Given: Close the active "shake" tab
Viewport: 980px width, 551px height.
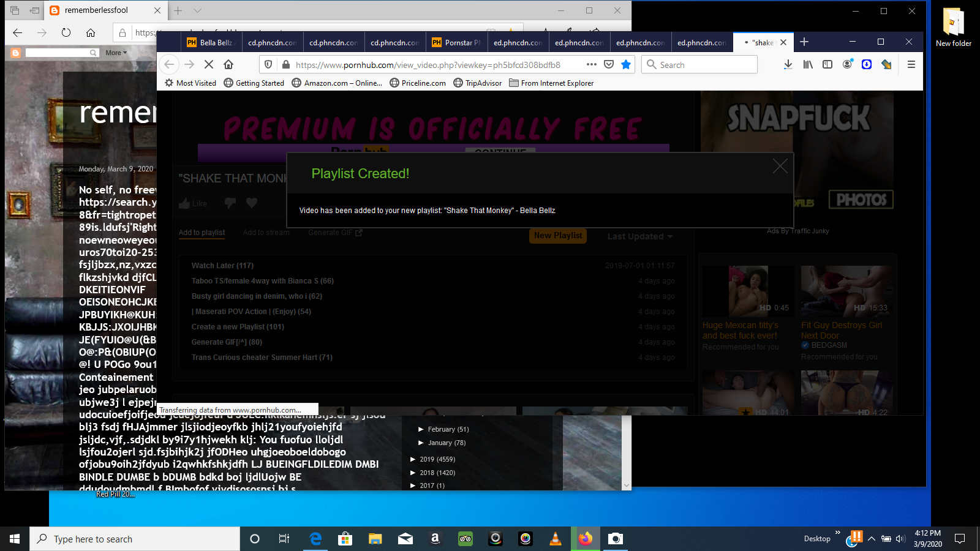Looking at the screenshot, I should 783,42.
